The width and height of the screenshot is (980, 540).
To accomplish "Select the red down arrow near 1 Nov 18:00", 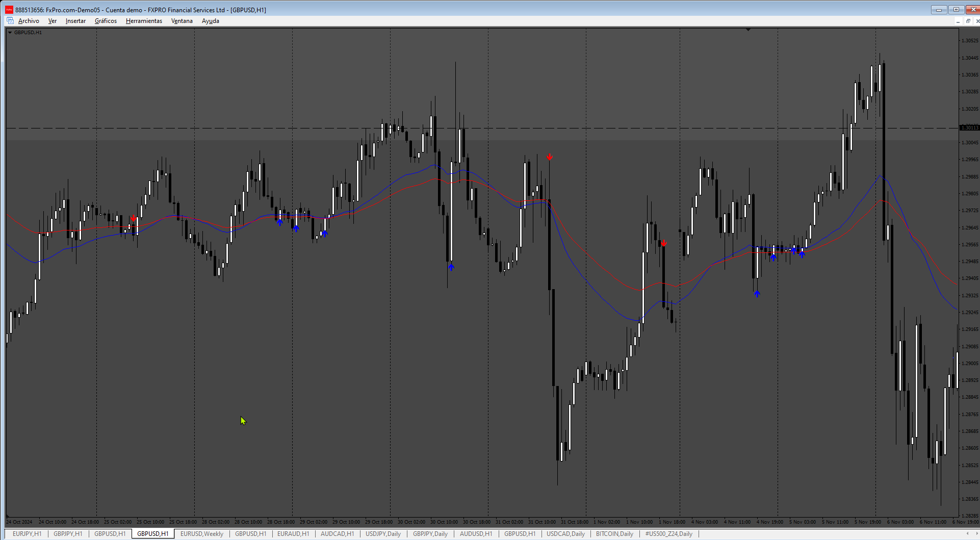I will click(x=663, y=243).
